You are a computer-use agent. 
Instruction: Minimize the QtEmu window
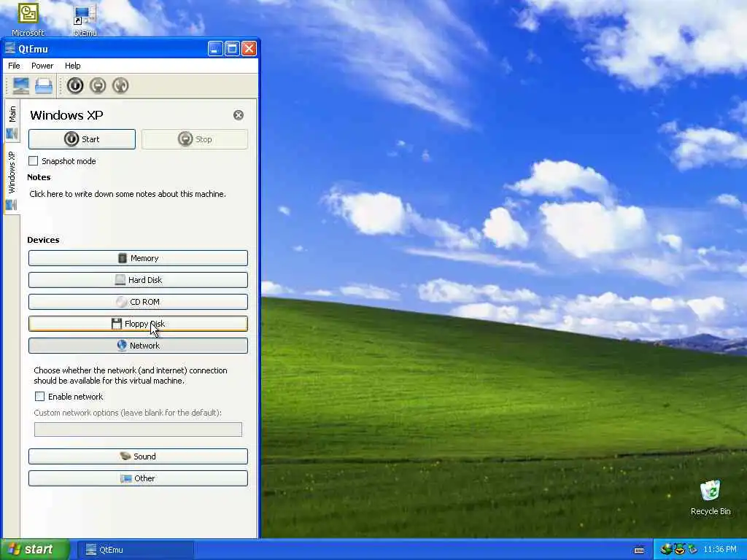pos(215,49)
